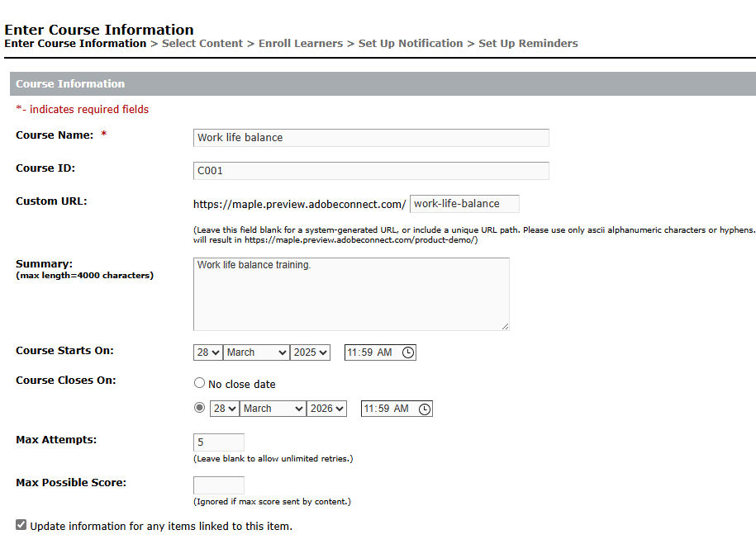
Task: Click the Course Starts On label
Action: (x=64, y=351)
